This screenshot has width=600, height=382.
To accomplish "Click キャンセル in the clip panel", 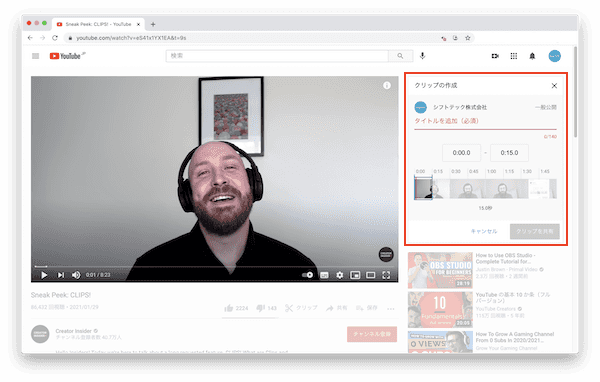I will (x=484, y=231).
